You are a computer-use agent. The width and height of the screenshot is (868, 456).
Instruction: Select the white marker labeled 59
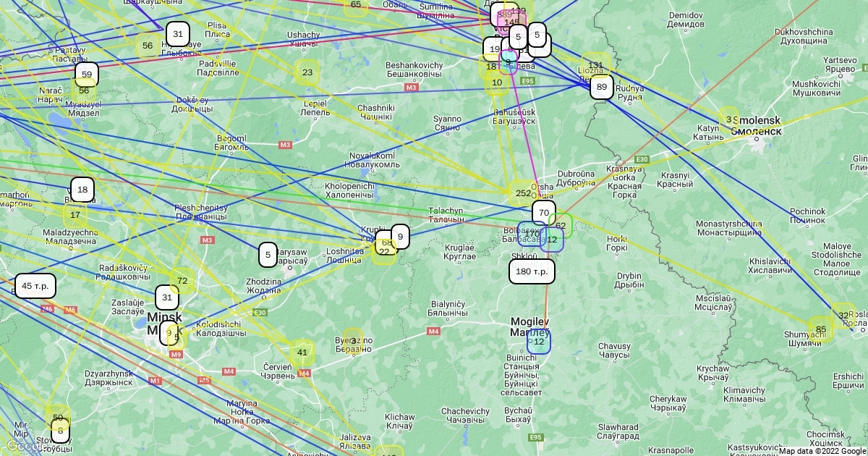pos(86,75)
